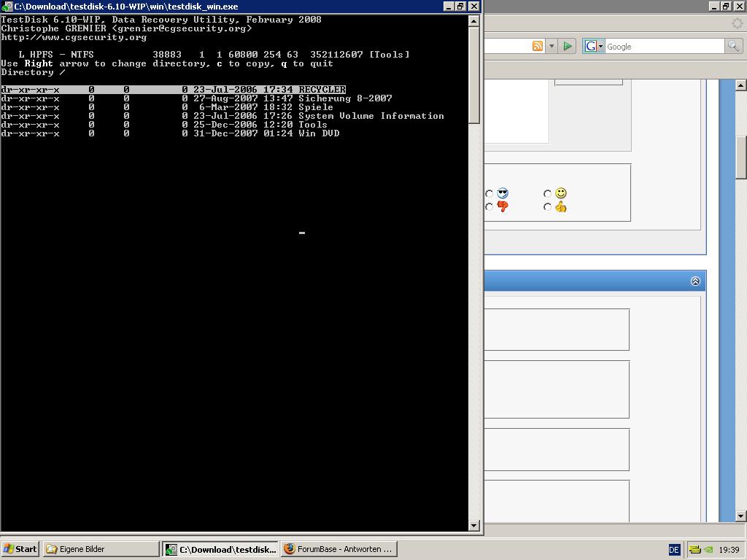Click TestDisk console scrollbar down arrow
This screenshot has width=747, height=560.
[x=473, y=525]
